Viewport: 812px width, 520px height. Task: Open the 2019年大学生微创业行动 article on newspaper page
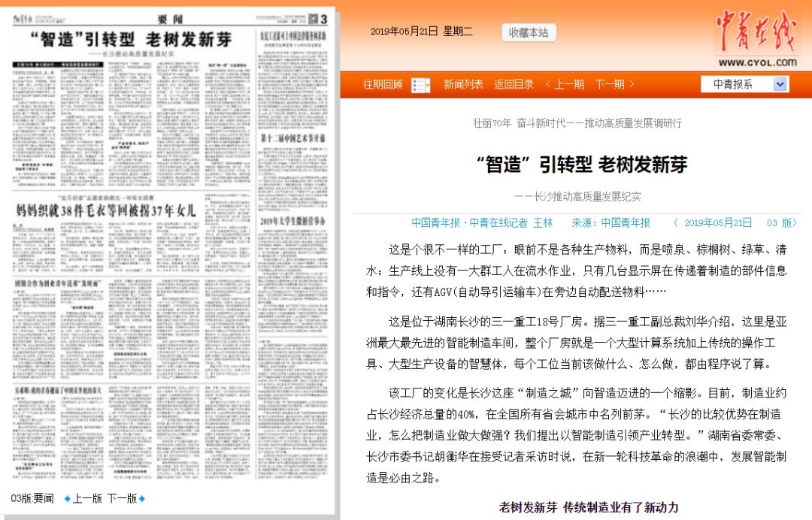coord(292,221)
